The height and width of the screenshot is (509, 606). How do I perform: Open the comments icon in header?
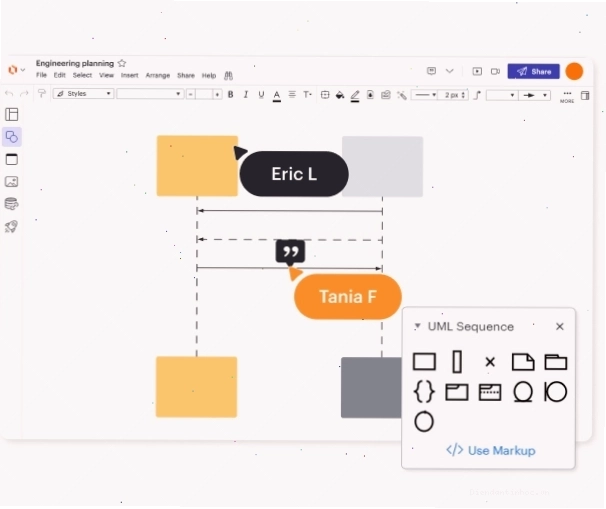point(431,71)
